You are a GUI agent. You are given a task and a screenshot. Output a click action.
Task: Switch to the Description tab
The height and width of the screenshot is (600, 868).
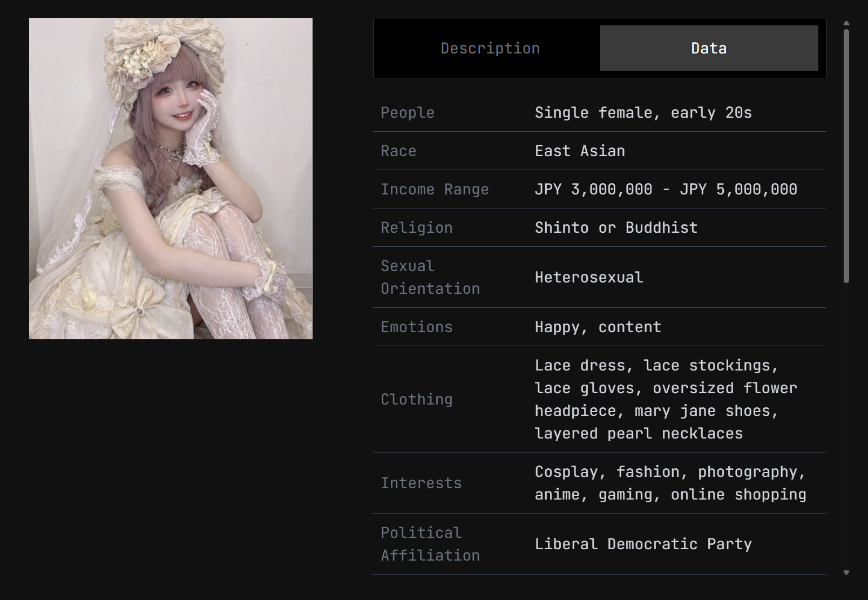pyautogui.click(x=490, y=48)
